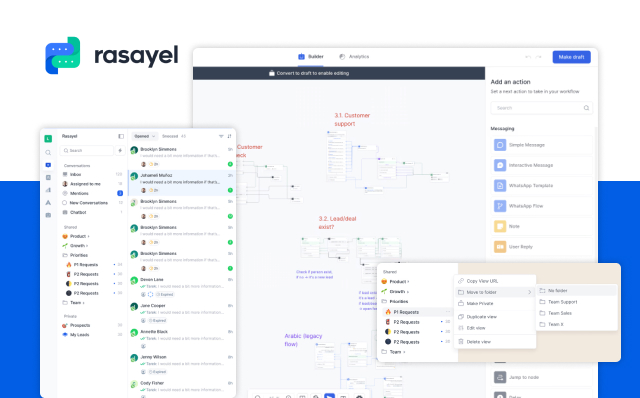
Task: Click the User Reply action icon
Action: point(500,247)
